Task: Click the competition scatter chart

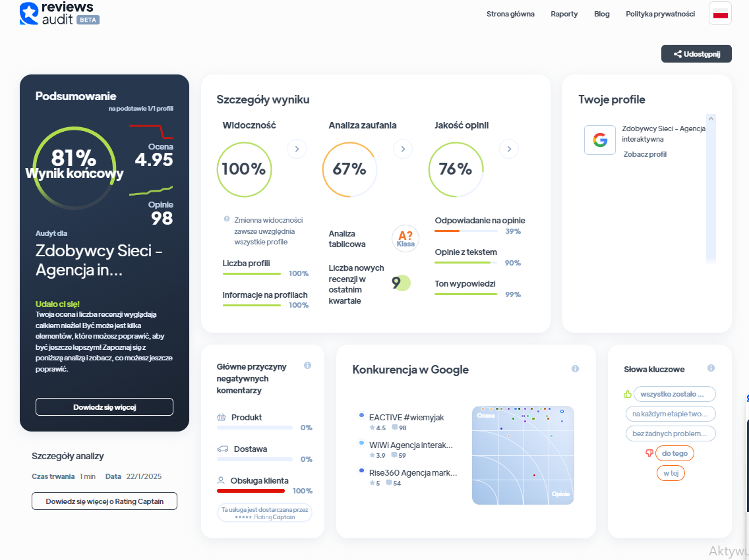Action: point(523,455)
